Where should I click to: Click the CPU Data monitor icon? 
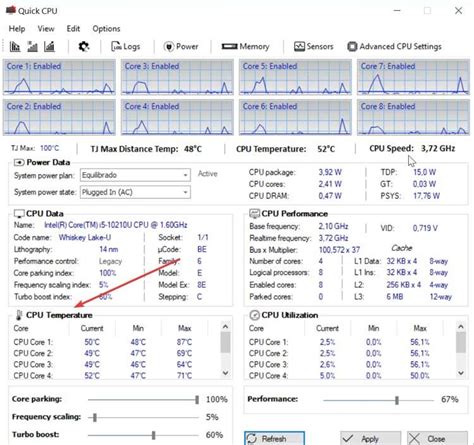(19, 214)
